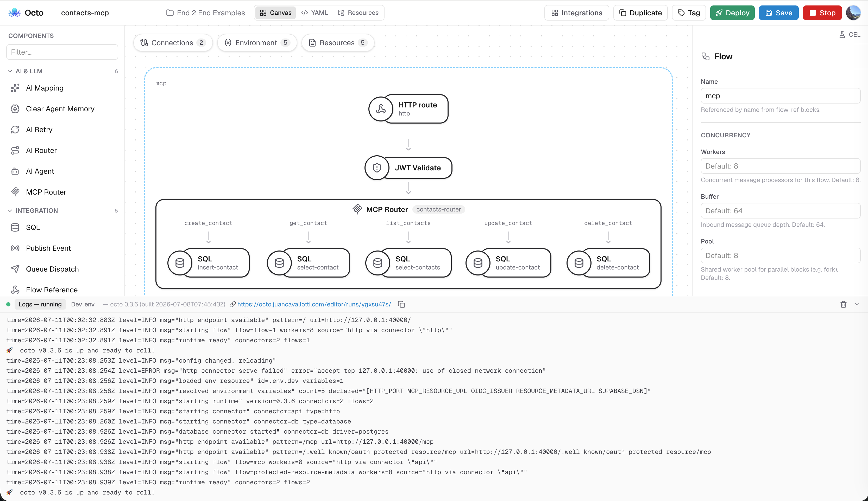
Task: Click the MCP Router paperclip icon on canvas
Action: click(x=357, y=209)
